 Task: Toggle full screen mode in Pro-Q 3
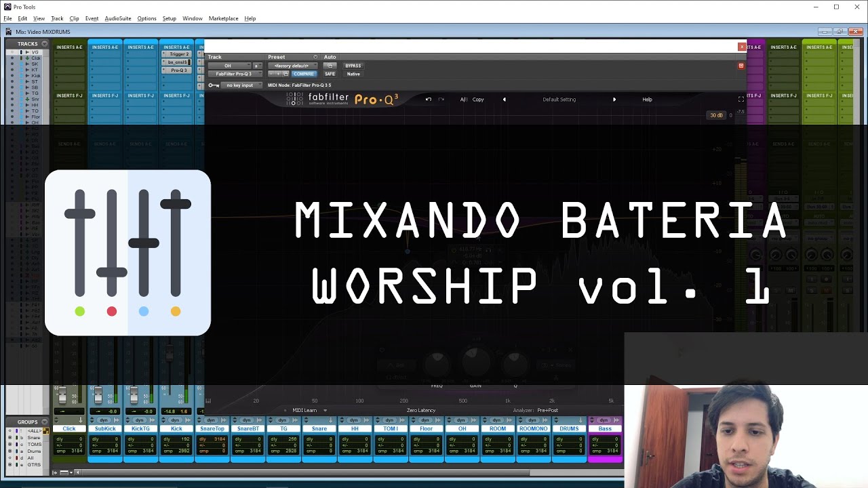[741, 100]
